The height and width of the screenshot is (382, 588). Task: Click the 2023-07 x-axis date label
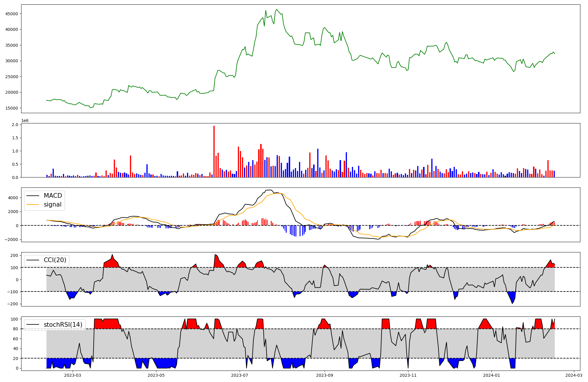240,375
